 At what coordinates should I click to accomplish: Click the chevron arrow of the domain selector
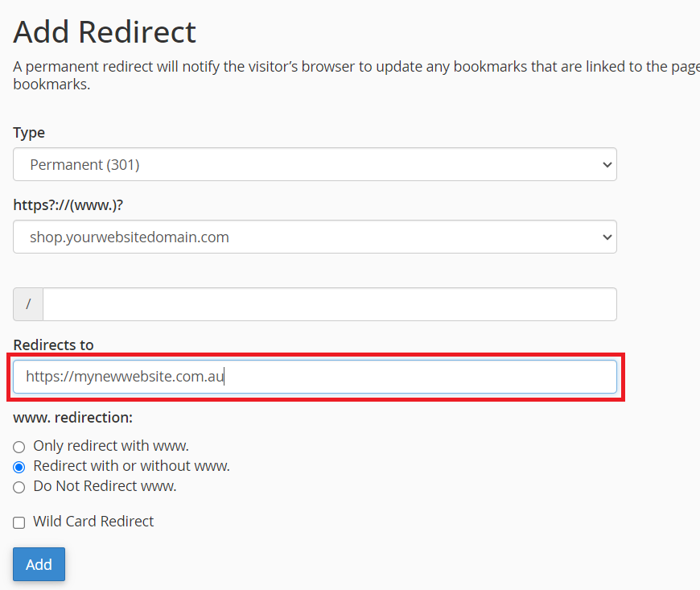pos(607,237)
